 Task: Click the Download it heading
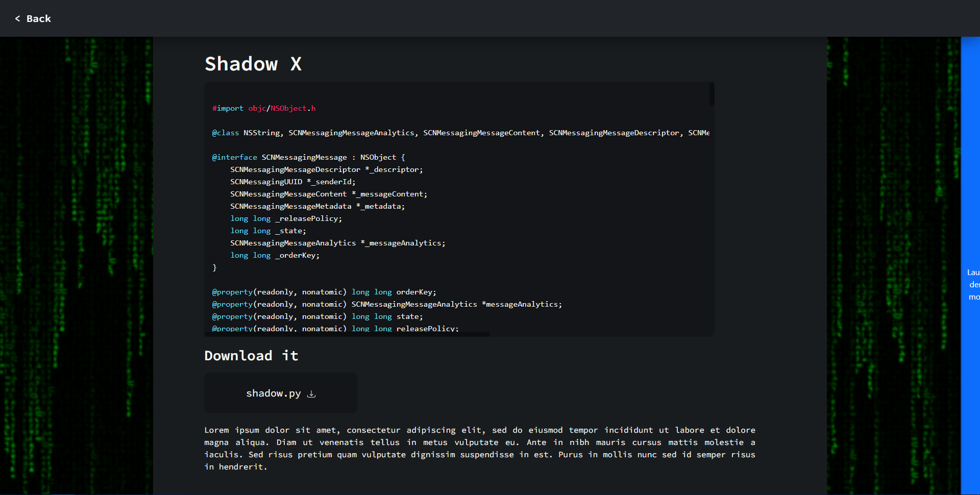[251, 356]
